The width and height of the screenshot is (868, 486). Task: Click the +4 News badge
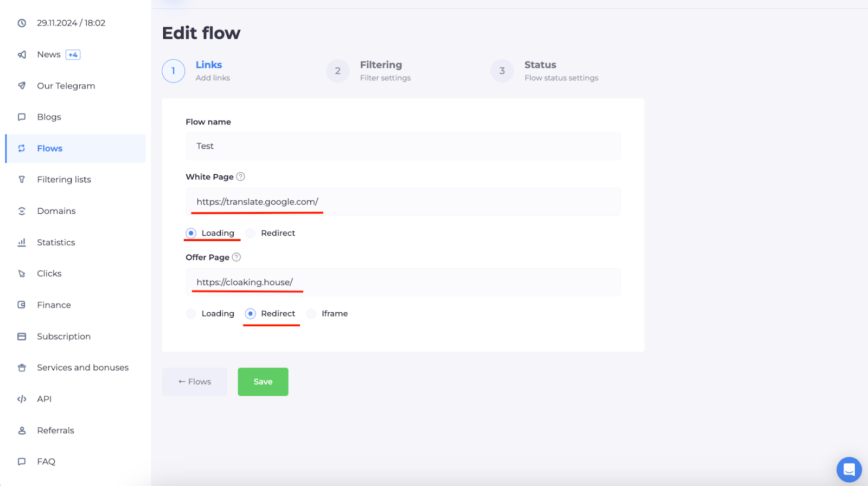point(73,54)
